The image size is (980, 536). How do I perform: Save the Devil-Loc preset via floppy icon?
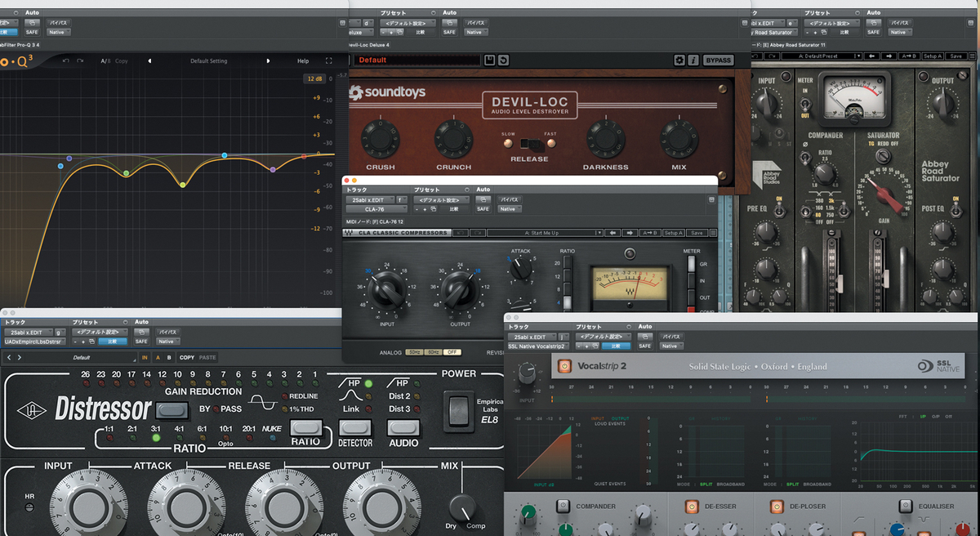[x=489, y=60]
